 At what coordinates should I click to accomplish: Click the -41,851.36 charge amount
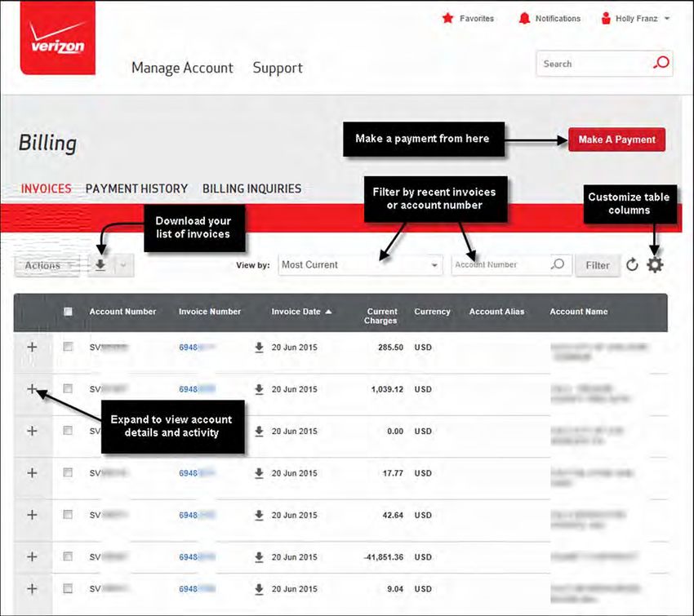click(383, 557)
